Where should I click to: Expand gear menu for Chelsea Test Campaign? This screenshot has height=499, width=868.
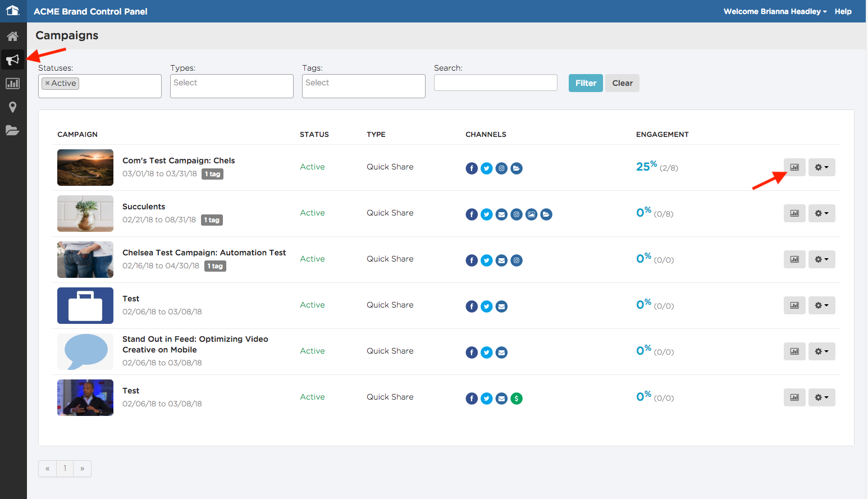822,259
